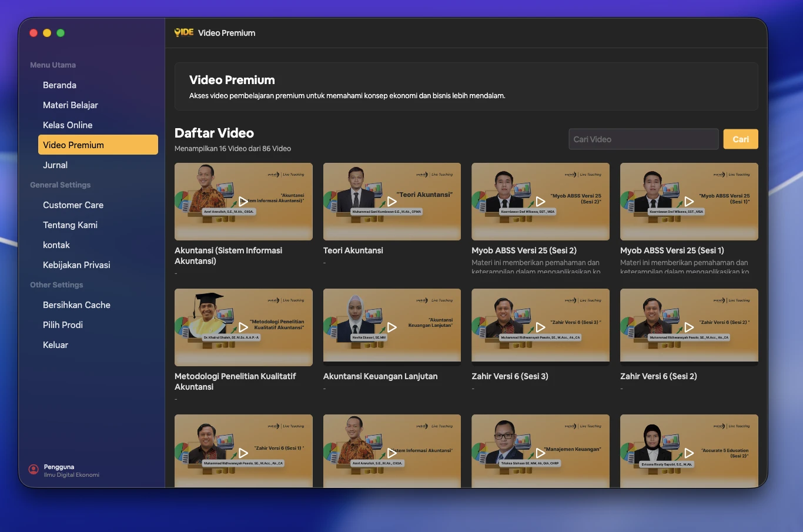803x532 pixels.
Task: Play the Akuntansi Keuangan Lanjutan video
Action: tap(392, 327)
